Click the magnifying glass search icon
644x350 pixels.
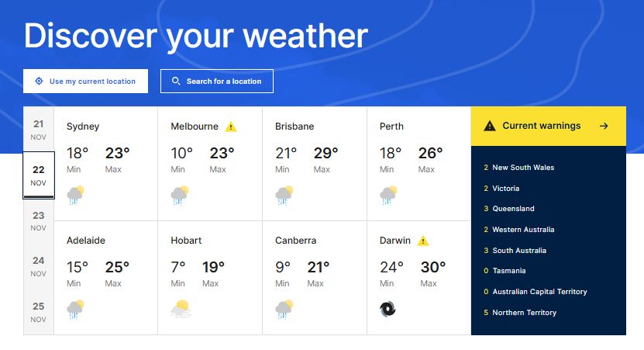[176, 81]
